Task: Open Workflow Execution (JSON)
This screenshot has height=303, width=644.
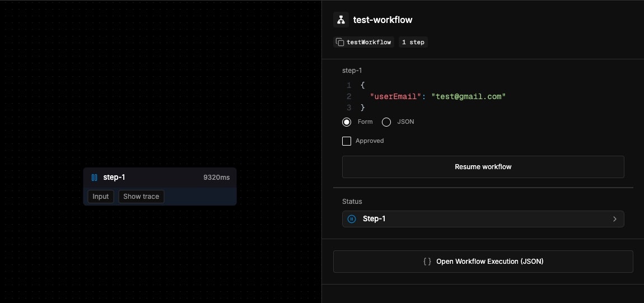Action: click(x=483, y=262)
